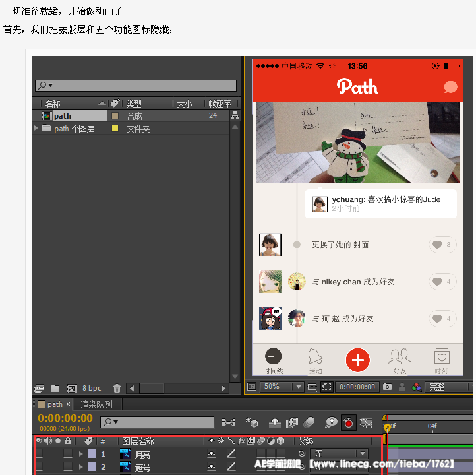
Task: Click the tag label column header in Project panel
Action: pyautogui.click(x=115, y=104)
